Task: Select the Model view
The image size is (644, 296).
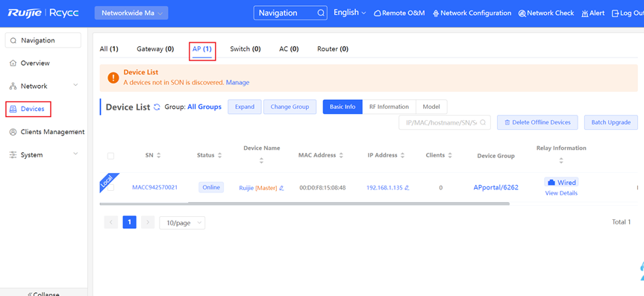Action: coord(431,107)
